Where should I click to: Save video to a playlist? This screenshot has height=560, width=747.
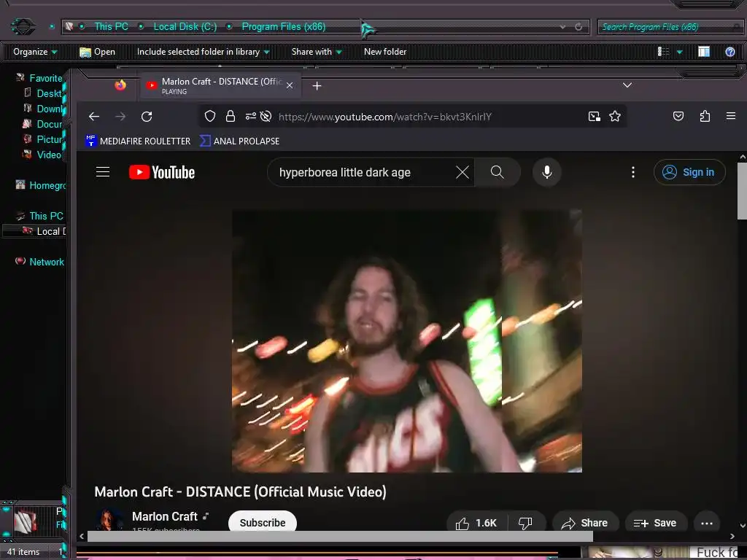(x=656, y=523)
